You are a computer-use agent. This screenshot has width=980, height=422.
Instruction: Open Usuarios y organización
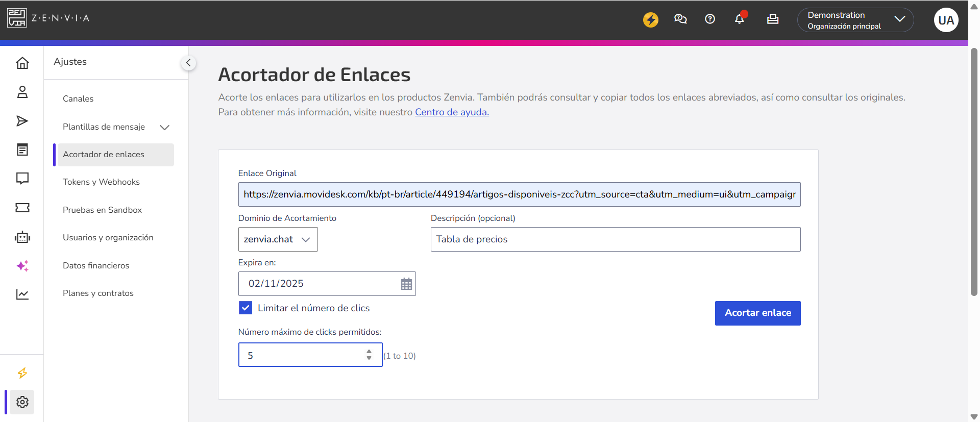click(x=108, y=237)
